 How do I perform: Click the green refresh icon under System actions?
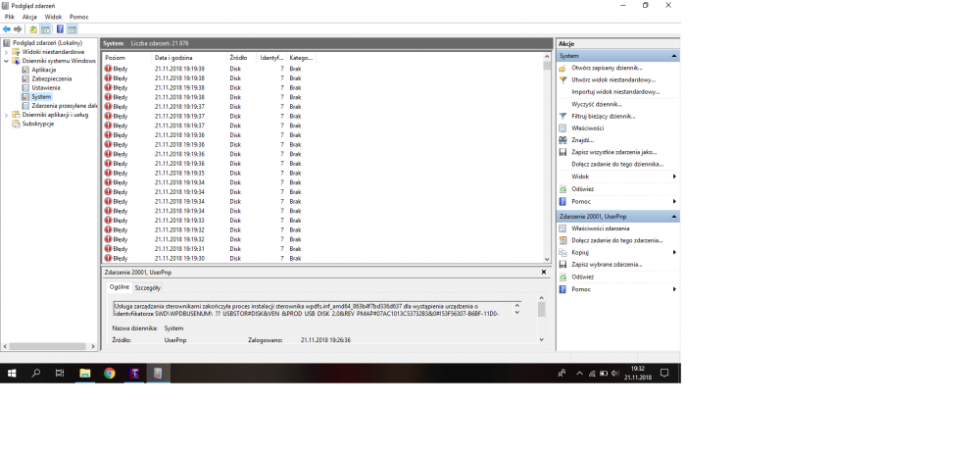(x=563, y=189)
